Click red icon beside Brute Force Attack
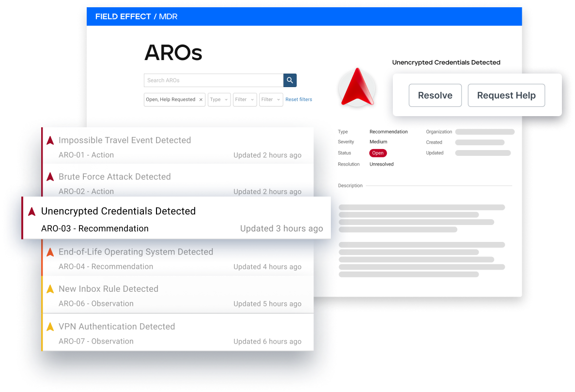The height and width of the screenshot is (392, 575). [x=50, y=177]
